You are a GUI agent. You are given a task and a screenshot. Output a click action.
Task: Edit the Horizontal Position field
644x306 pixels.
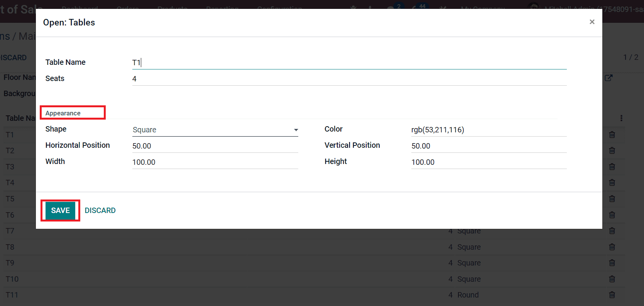[x=215, y=146]
